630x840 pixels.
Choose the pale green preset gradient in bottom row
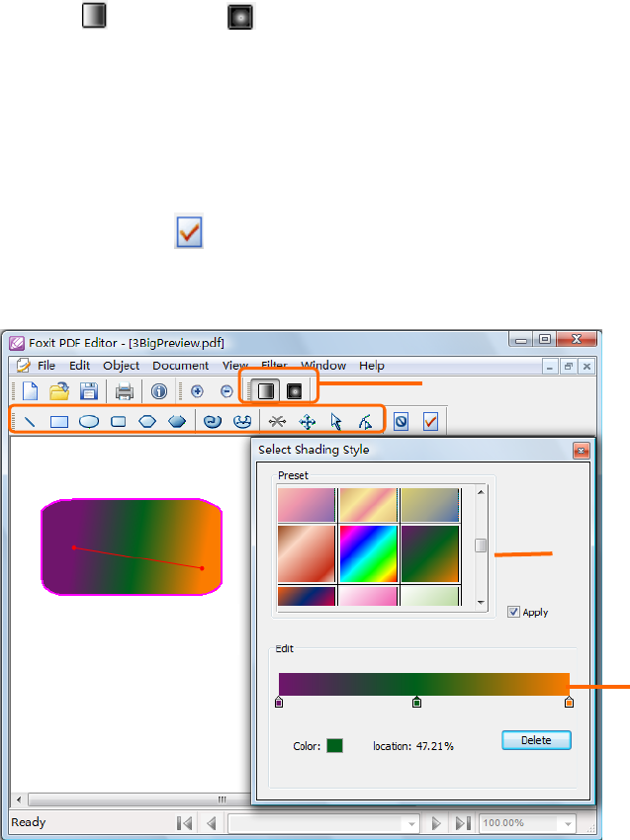[x=430, y=596]
